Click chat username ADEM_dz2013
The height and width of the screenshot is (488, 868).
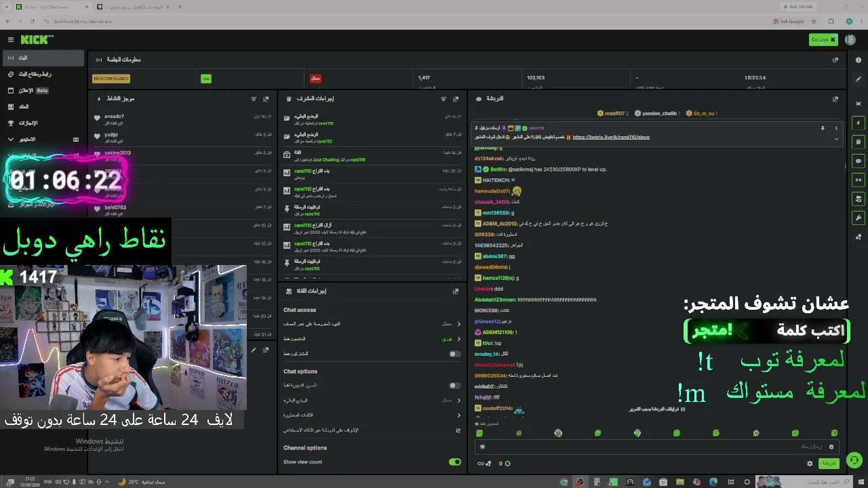[x=500, y=224]
